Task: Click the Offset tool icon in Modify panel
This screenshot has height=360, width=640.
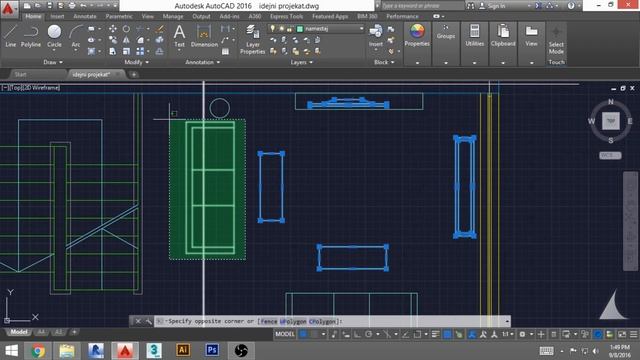Action: tap(160, 51)
